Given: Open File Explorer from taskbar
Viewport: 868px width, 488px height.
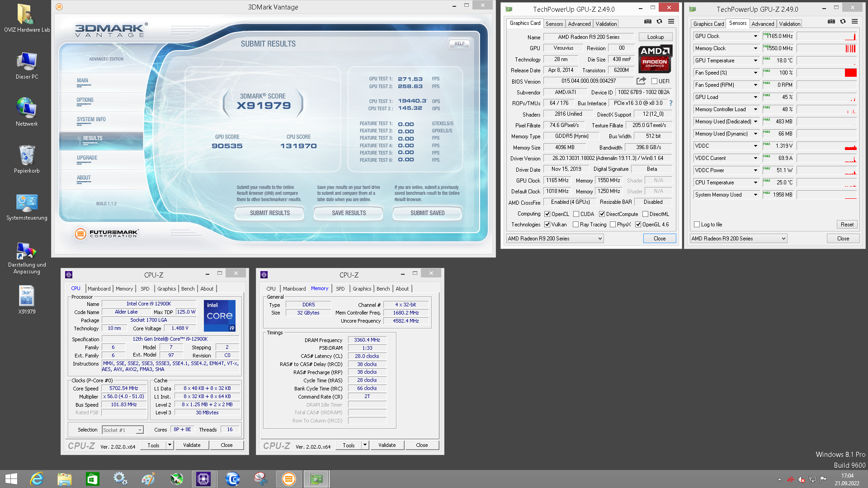Looking at the screenshot, I should click(x=64, y=479).
